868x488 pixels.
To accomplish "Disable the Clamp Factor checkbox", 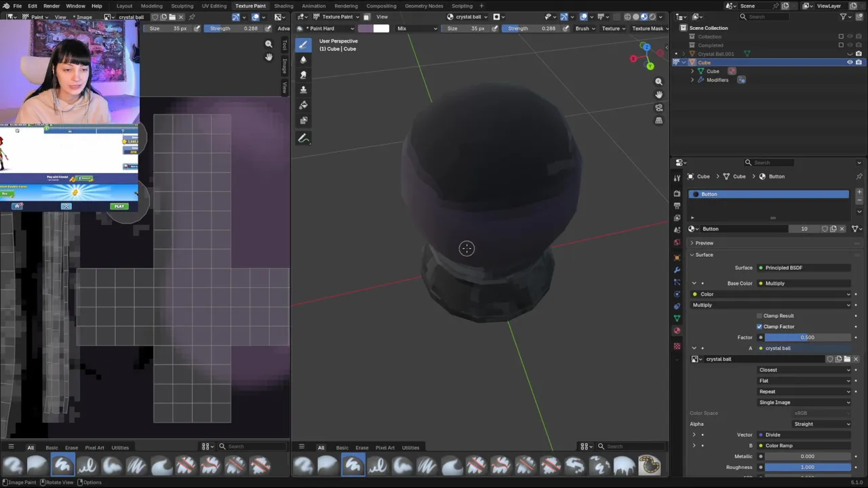I will point(759,327).
